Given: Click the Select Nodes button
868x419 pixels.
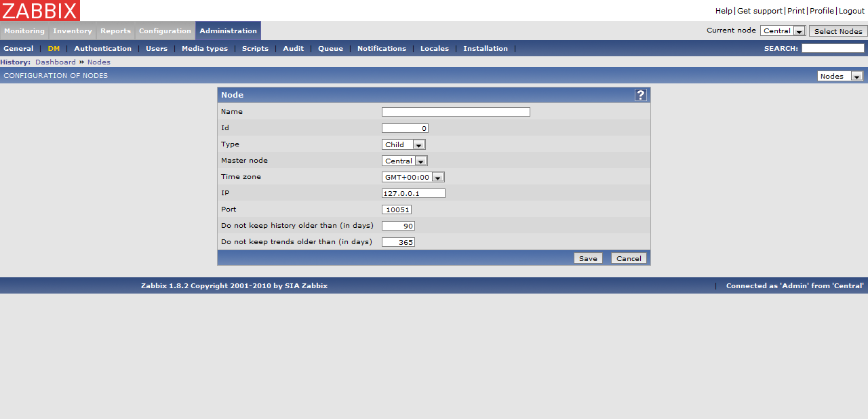Looking at the screenshot, I should [x=837, y=31].
